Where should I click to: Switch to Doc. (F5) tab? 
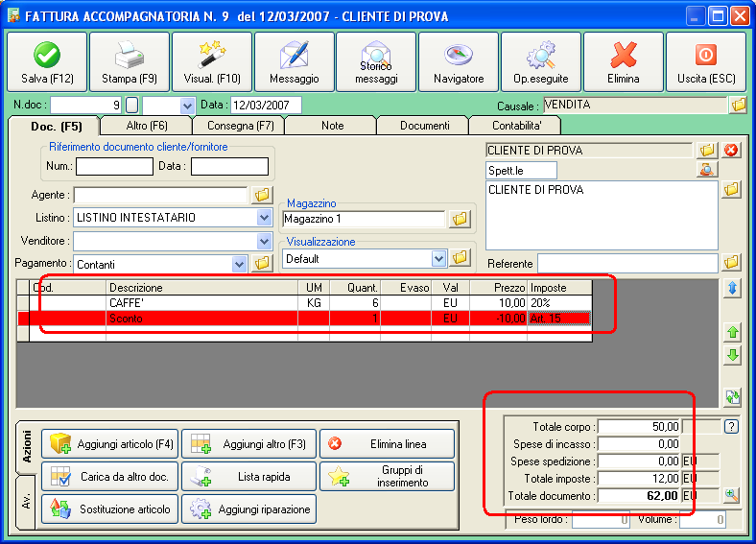pyautogui.click(x=56, y=127)
